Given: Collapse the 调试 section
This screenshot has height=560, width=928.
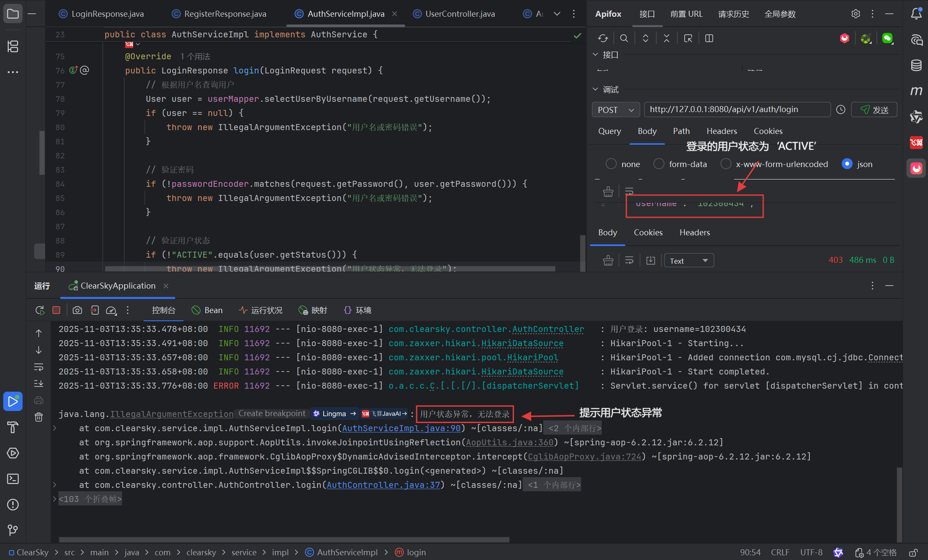Looking at the screenshot, I should (595, 89).
